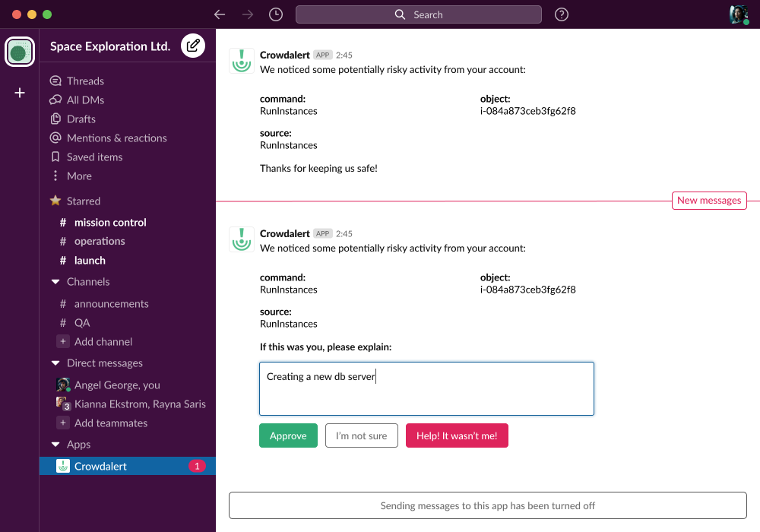Click Angel George avatar in direct messages
760x532 pixels.
pyautogui.click(x=63, y=385)
